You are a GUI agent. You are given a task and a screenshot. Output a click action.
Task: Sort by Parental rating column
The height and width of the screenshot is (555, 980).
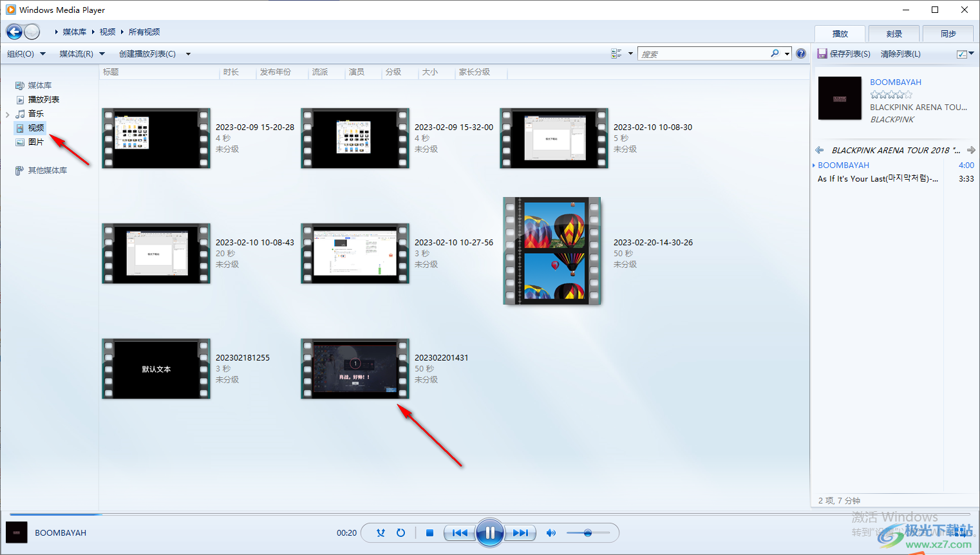point(482,72)
